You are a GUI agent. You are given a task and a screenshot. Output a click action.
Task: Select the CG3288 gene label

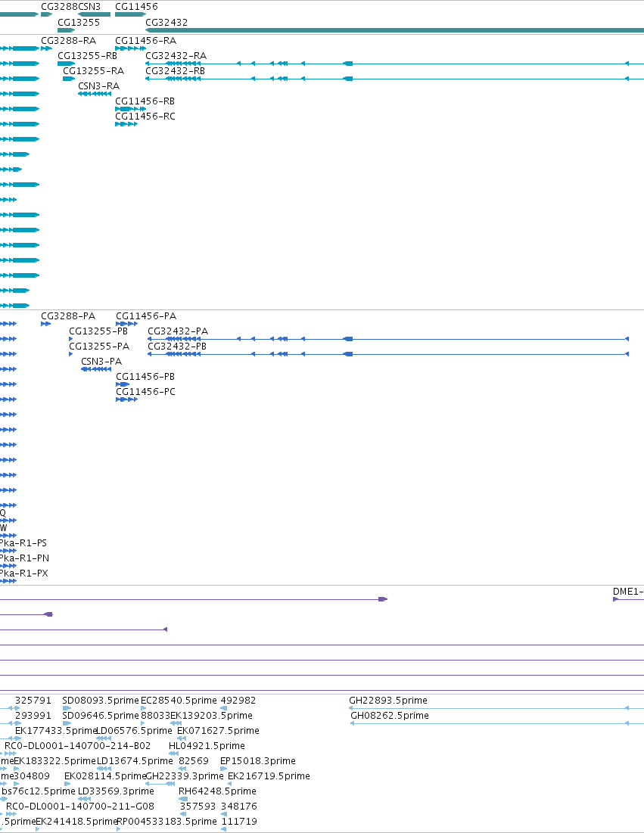60,7
